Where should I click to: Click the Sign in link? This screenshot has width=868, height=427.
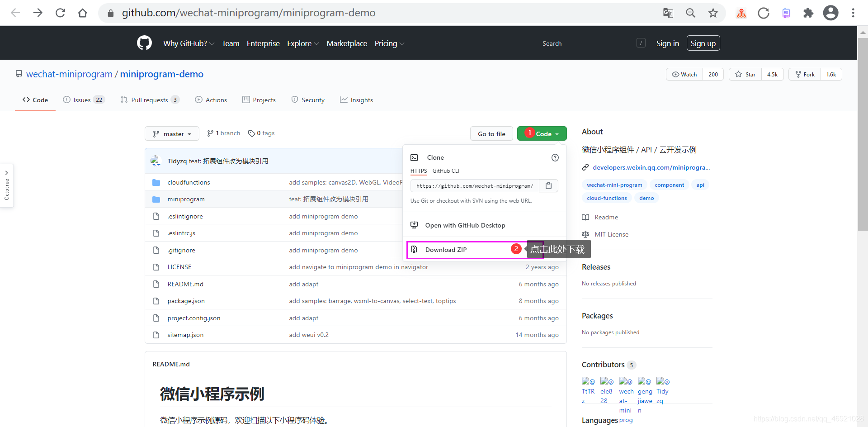coord(668,43)
